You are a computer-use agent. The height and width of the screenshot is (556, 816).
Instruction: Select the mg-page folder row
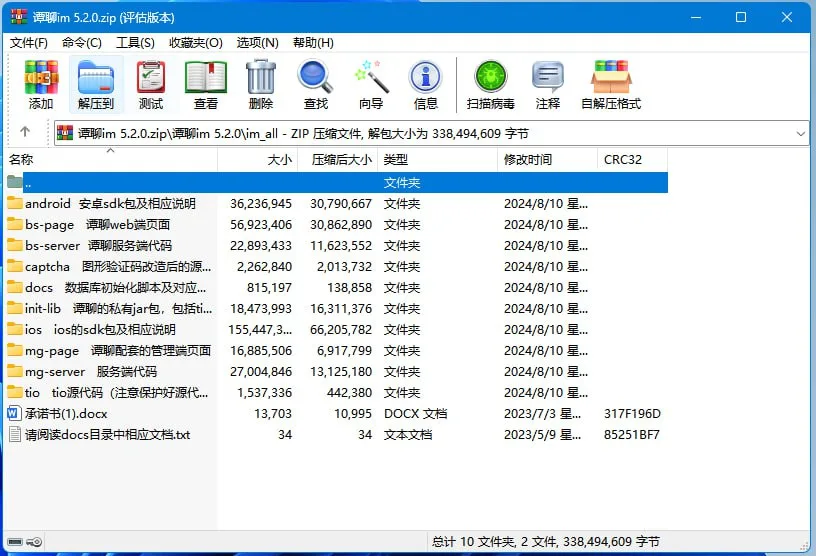click(337, 350)
